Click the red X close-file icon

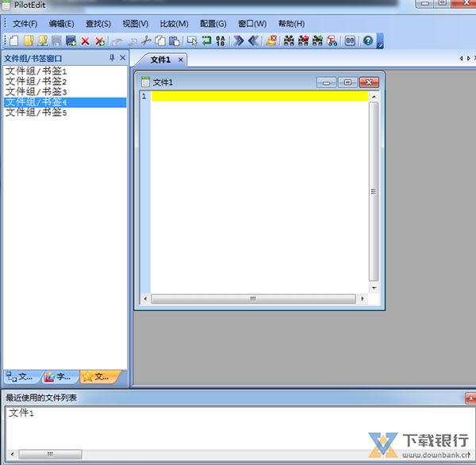coord(85,40)
